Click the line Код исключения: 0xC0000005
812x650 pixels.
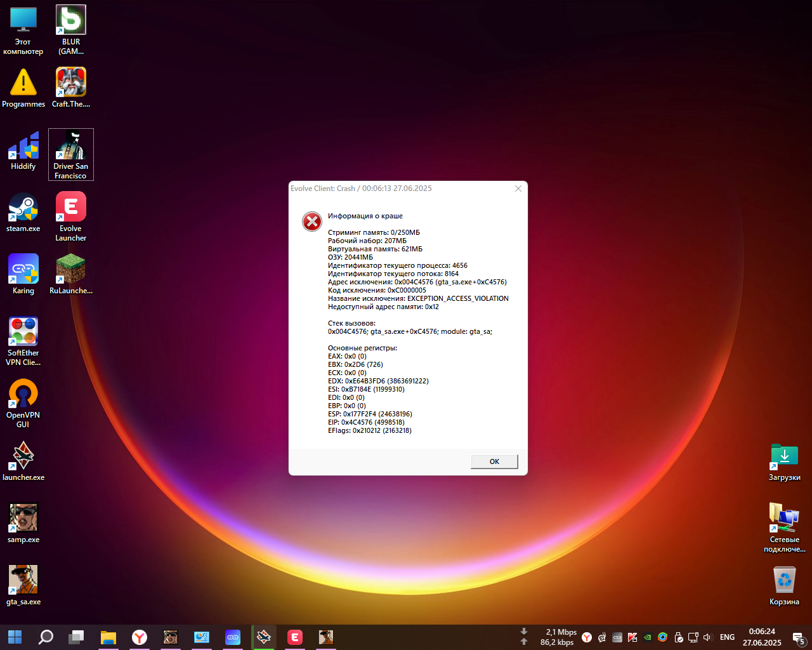pyautogui.click(x=377, y=290)
